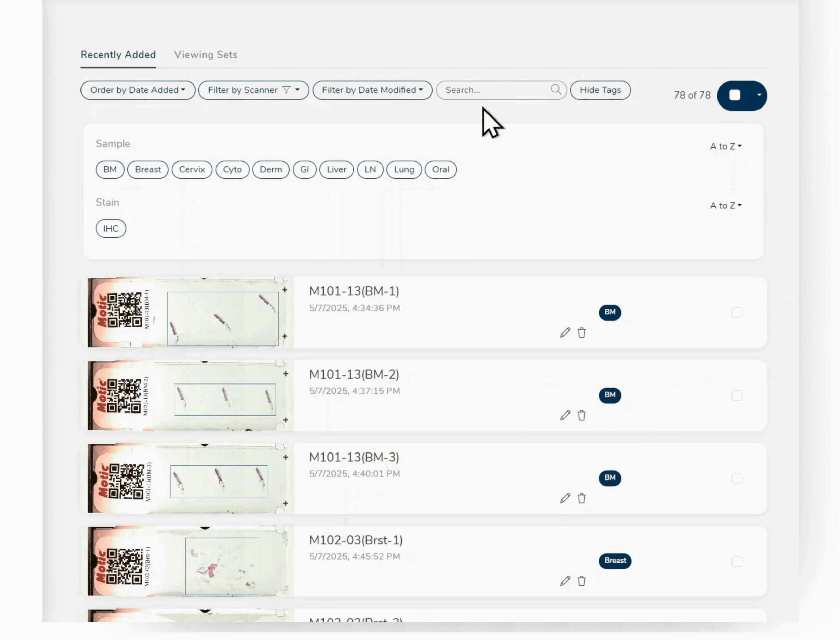
Task: Click the magnifier search icon
Action: (x=556, y=89)
